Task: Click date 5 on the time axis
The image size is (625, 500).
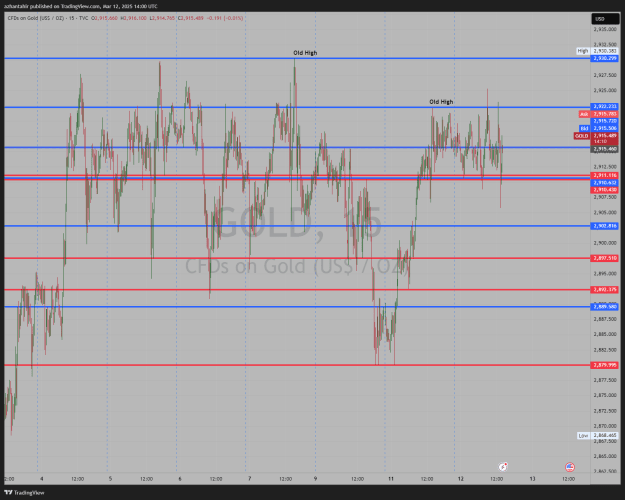Action: coord(110,478)
